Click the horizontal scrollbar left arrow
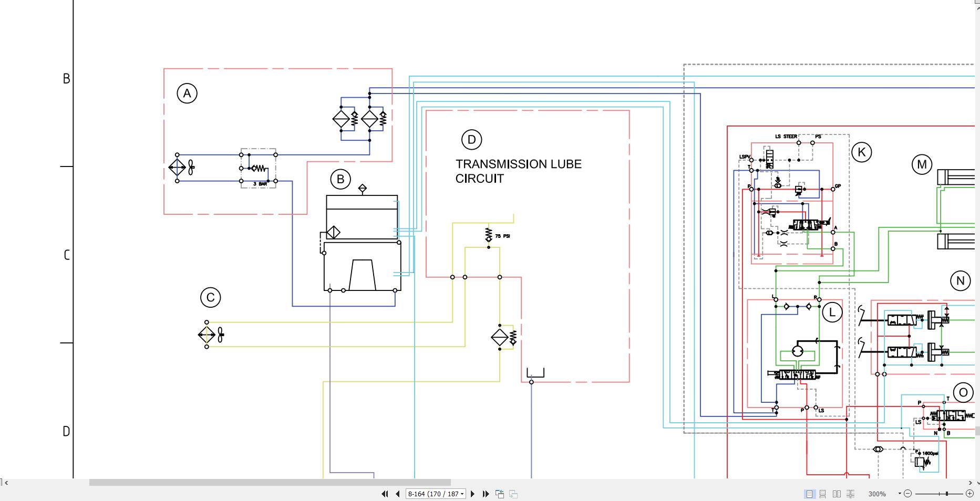980x501 pixels. point(6,482)
